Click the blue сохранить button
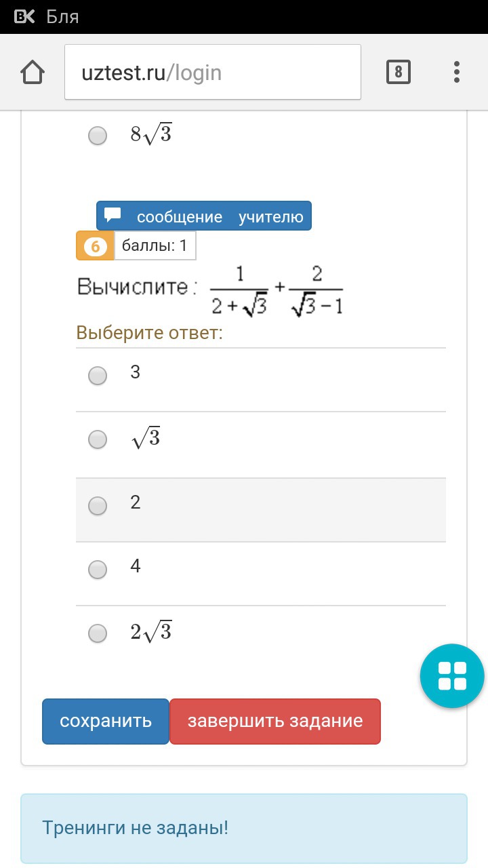488x868 pixels. click(106, 722)
